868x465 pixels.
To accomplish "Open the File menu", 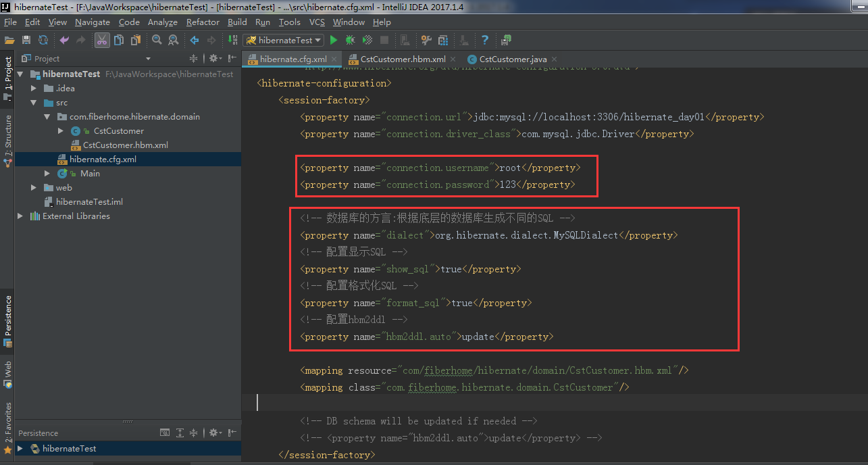I will (10, 22).
